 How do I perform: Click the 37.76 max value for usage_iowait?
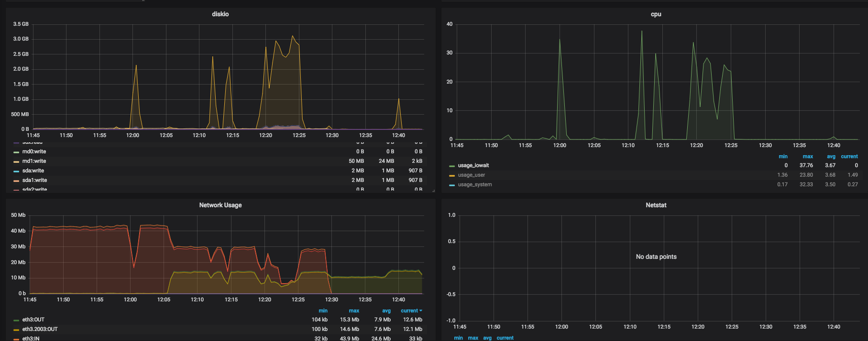806,166
